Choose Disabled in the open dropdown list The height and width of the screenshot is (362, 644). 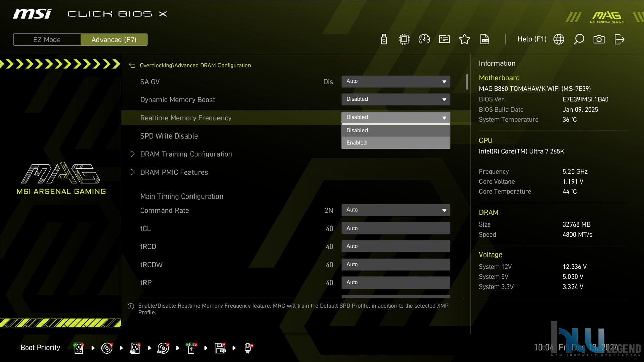pyautogui.click(x=396, y=130)
